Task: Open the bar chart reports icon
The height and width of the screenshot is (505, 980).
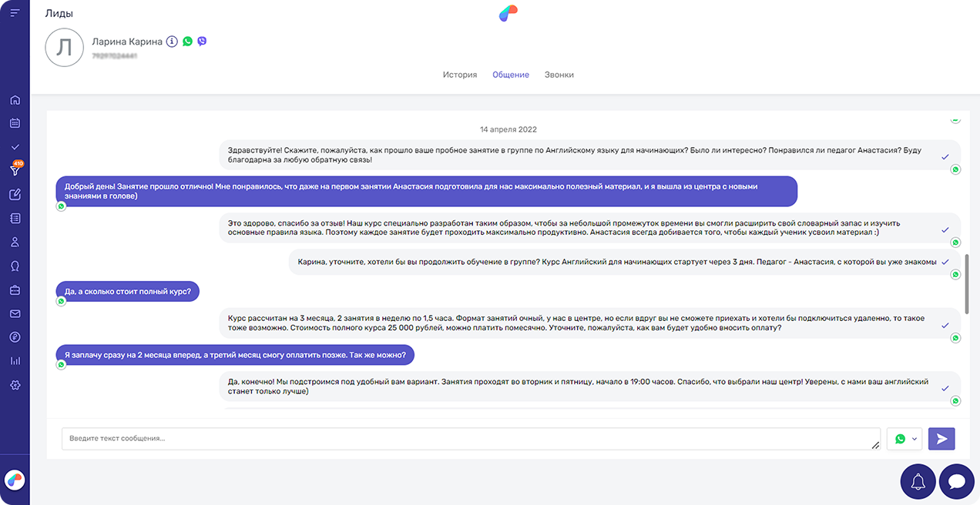Action: (x=15, y=360)
